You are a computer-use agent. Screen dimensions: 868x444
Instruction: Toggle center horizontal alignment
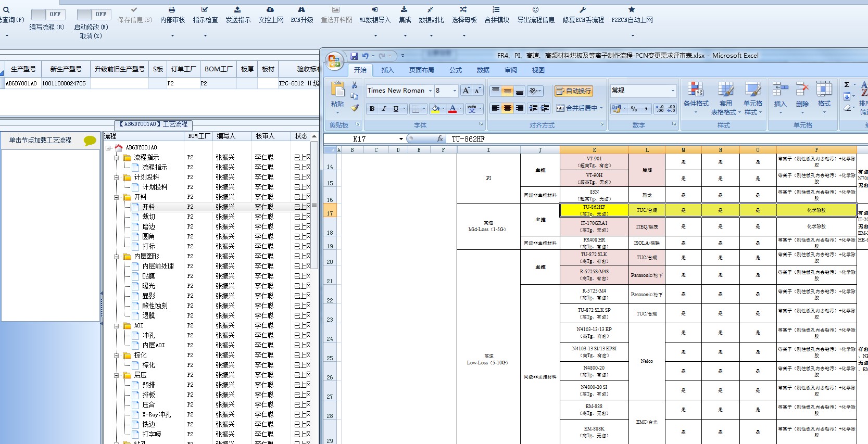tap(507, 108)
